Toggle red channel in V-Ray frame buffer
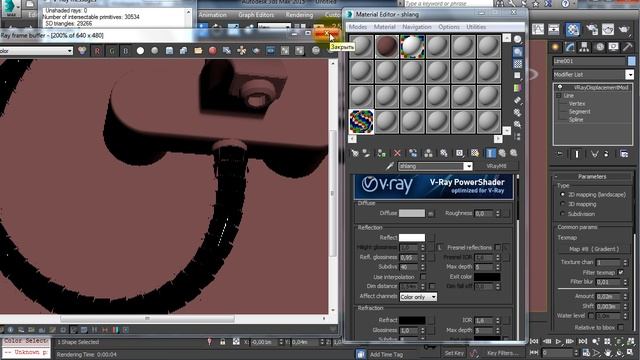 coord(97,51)
